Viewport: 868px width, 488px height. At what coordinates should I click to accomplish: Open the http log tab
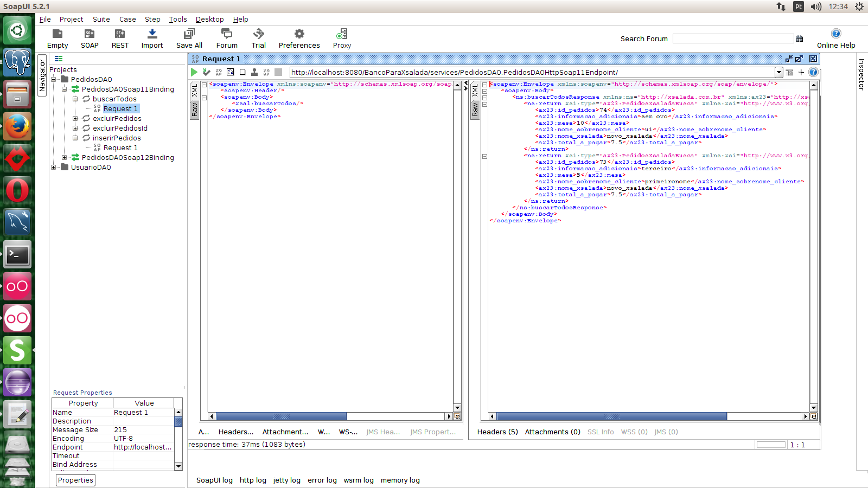tap(253, 480)
